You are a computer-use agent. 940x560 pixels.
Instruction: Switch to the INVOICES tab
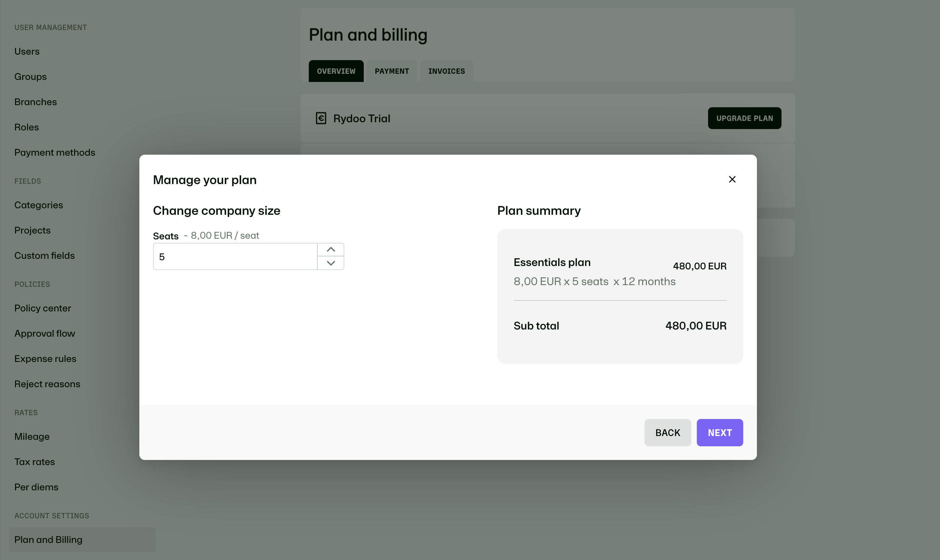tap(446, 71)
